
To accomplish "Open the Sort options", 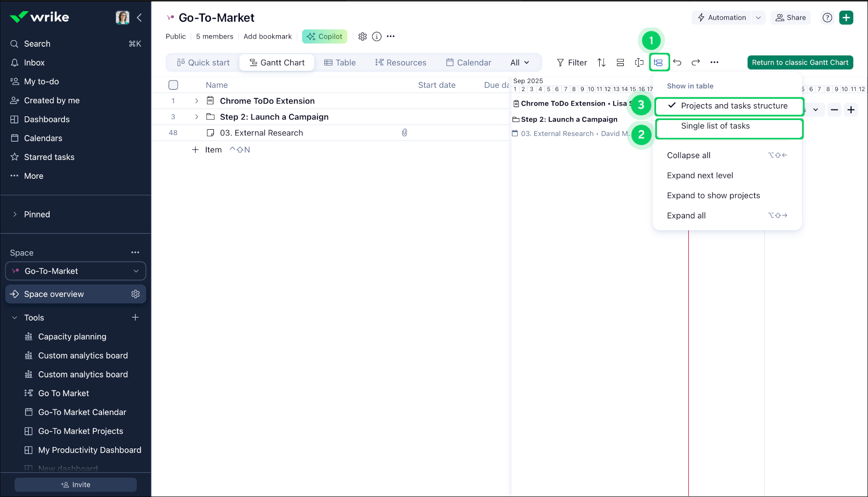I will coord(601,62).
